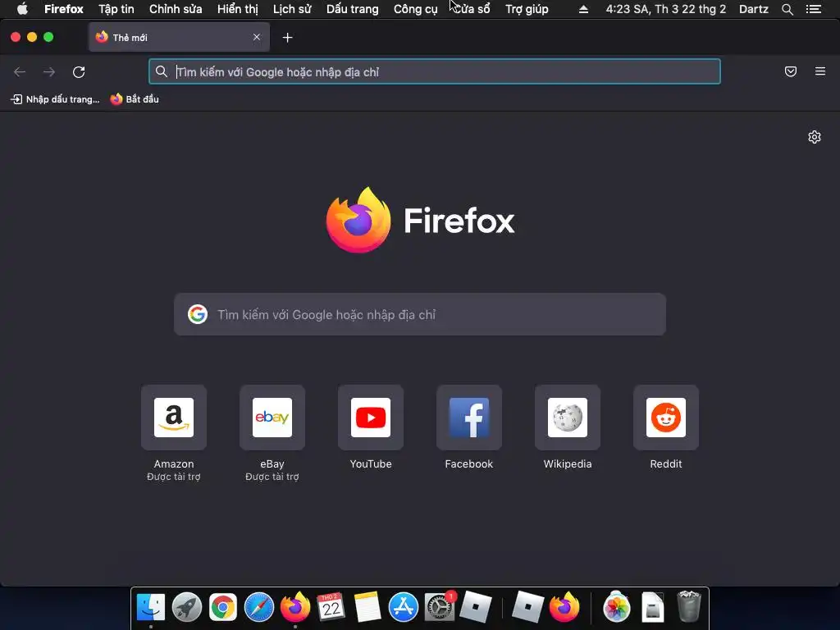Launch Safari from the dock

258,607
